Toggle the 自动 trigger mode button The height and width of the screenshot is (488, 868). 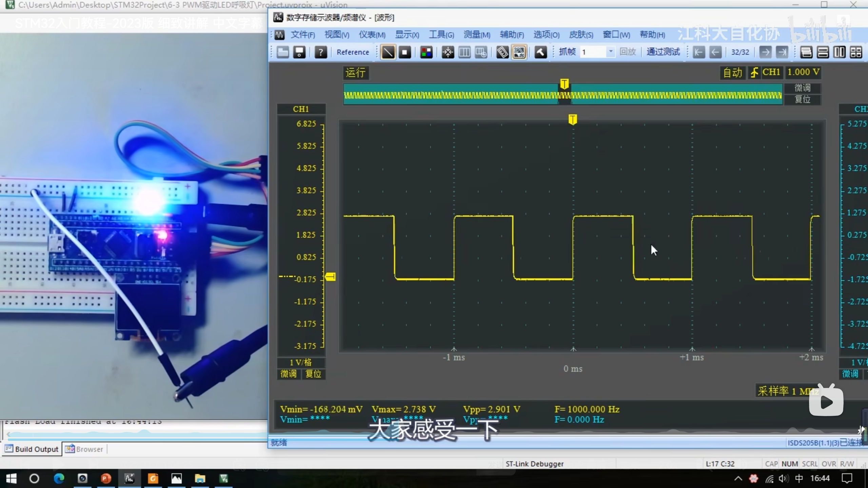(732, 73)
